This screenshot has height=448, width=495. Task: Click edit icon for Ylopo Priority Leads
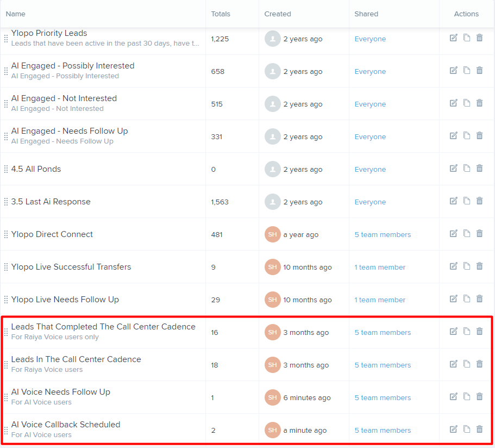453,38
